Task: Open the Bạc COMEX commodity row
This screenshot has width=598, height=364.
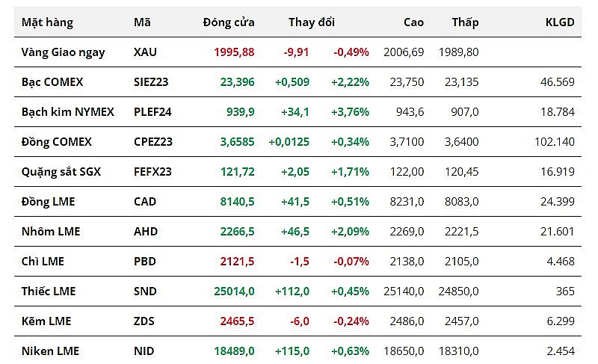Action: tap(52, 82)
